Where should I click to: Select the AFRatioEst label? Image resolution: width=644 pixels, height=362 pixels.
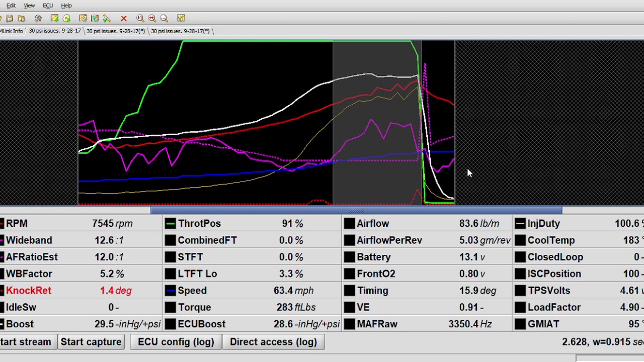[32, 257]
